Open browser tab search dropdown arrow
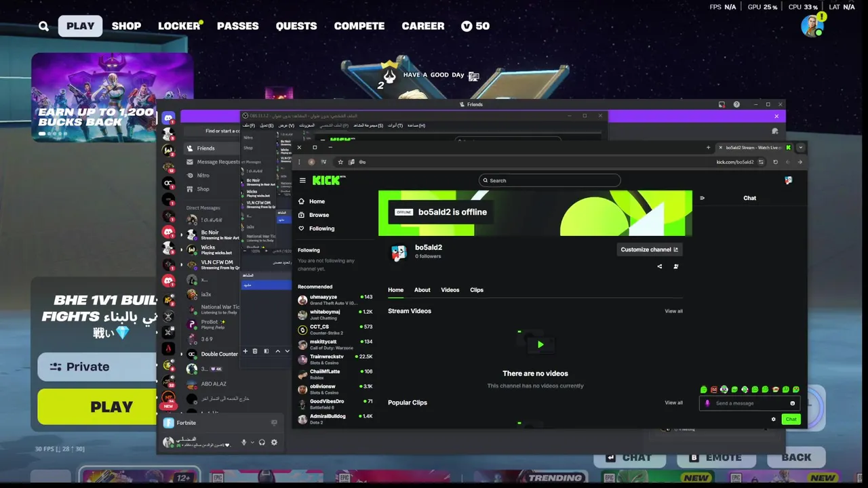The image size is (868, 488). coord(800,148)
